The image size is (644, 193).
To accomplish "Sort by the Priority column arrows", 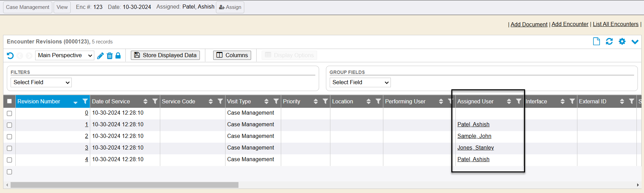I will (x=316, y=101).
